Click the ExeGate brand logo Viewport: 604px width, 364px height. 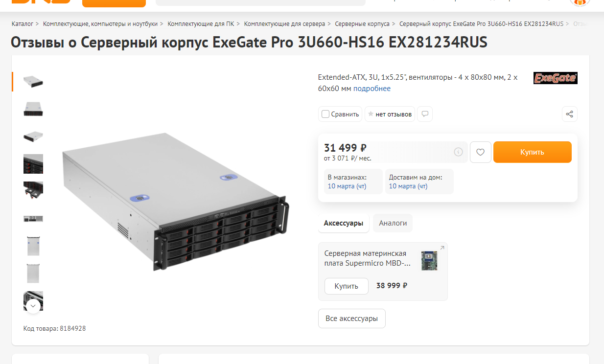[556, 78]
